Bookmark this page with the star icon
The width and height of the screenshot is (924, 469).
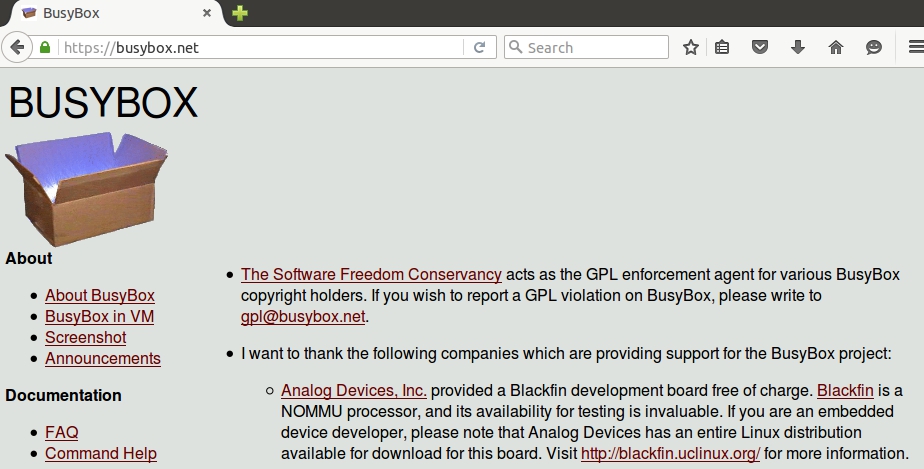pos(691,47)
